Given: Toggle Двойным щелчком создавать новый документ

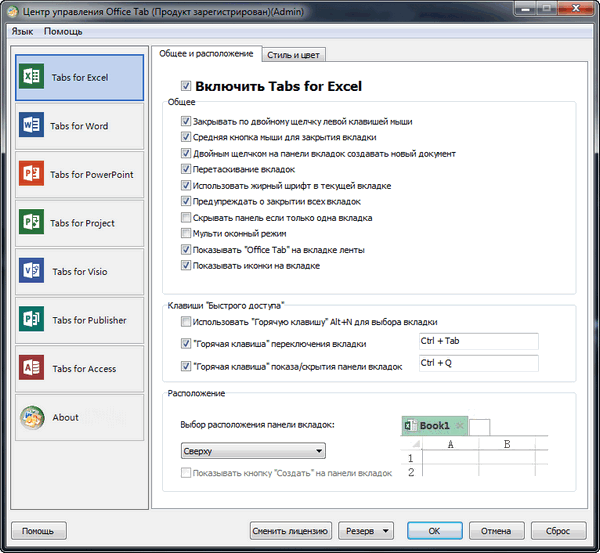Looking at the screenshot, I should [x=186, y=153].
